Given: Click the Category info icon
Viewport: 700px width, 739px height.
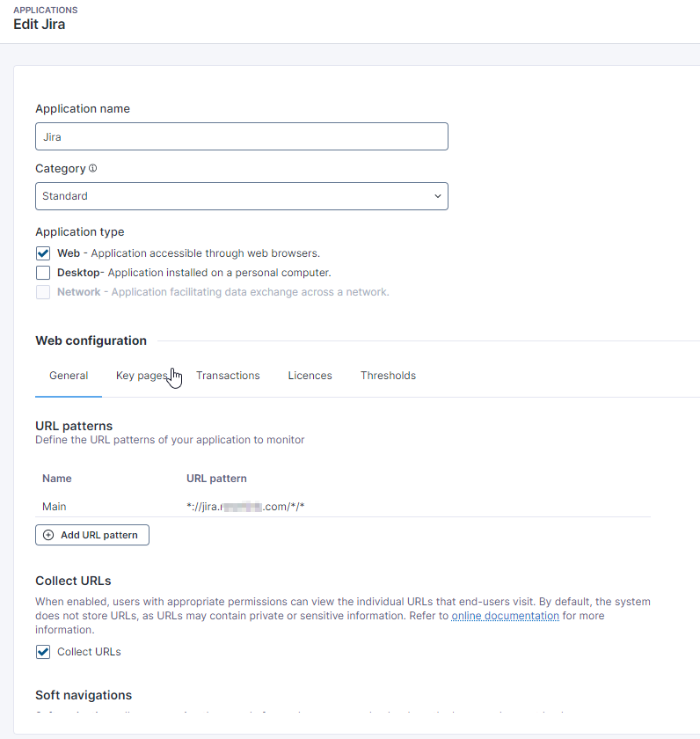Looking at the screenshot, I should tap(93, 168).
